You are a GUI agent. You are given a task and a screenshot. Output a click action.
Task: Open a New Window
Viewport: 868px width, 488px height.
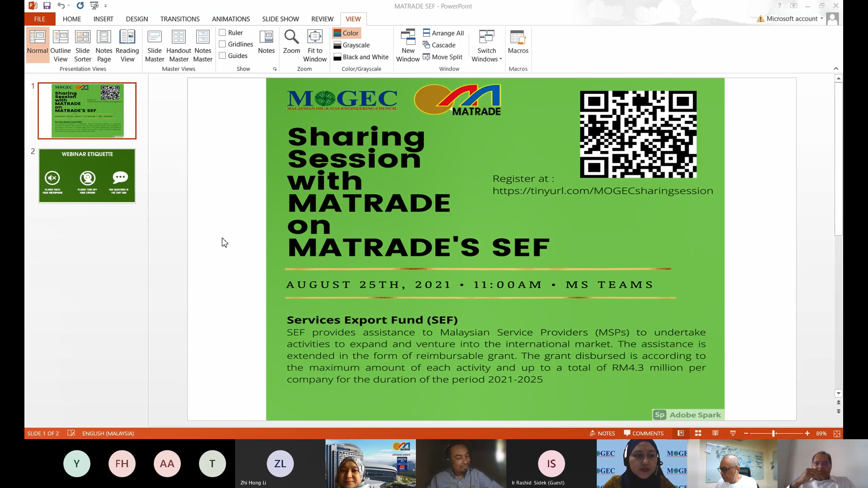408,45
